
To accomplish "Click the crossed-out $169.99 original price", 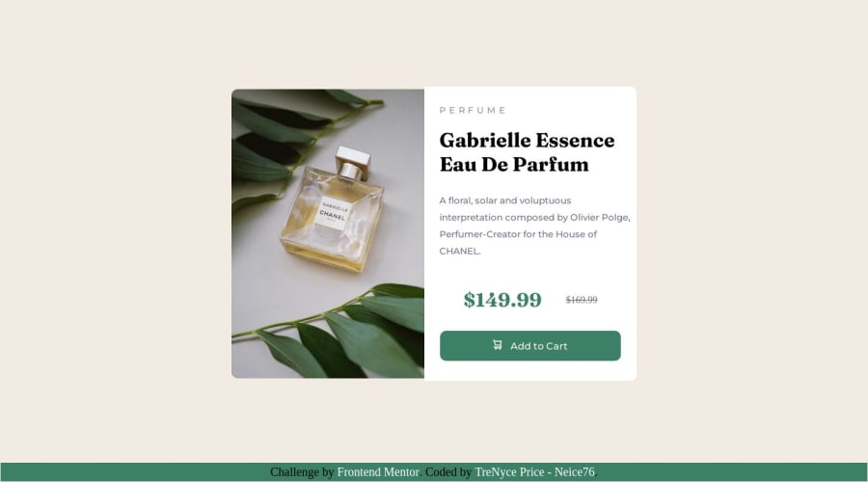I will 582,300.
